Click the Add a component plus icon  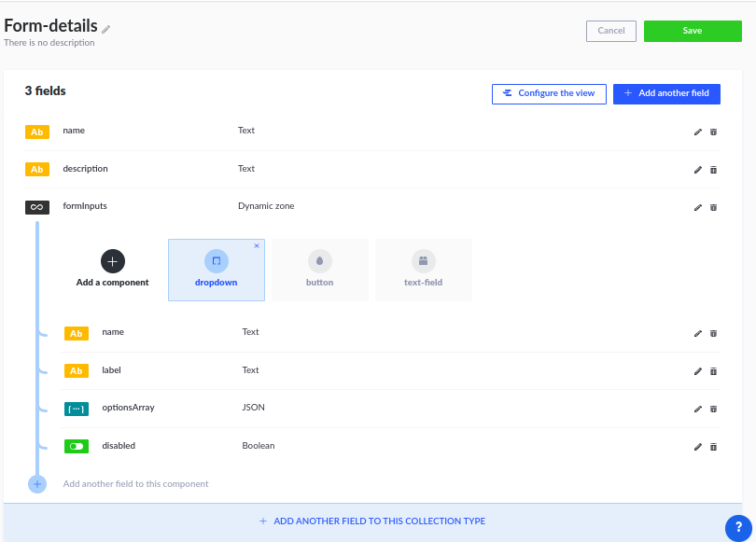(112, 261)
